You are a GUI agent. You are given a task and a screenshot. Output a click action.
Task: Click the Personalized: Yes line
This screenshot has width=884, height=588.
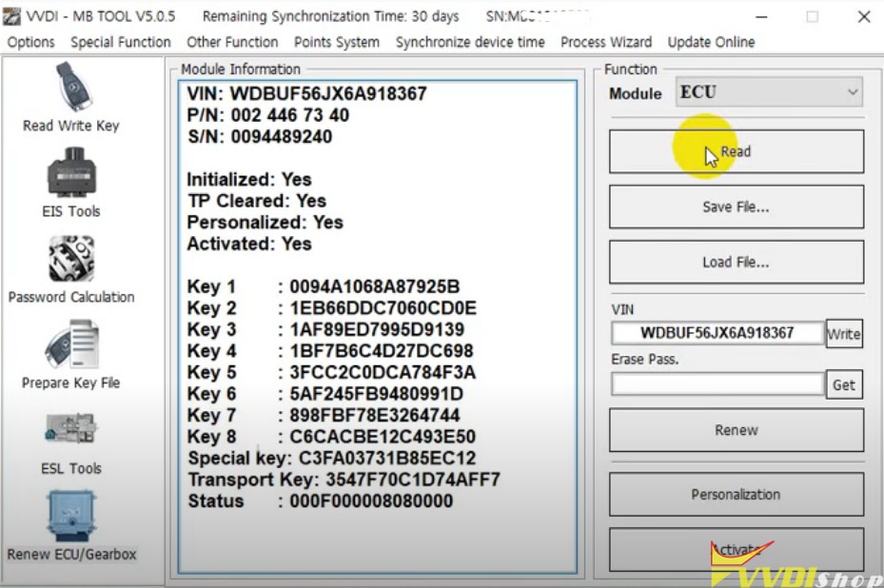(x=265, y=222)
